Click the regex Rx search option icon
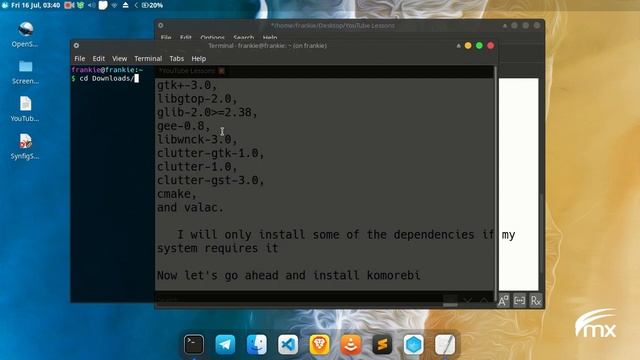 [x=536, y=301]
